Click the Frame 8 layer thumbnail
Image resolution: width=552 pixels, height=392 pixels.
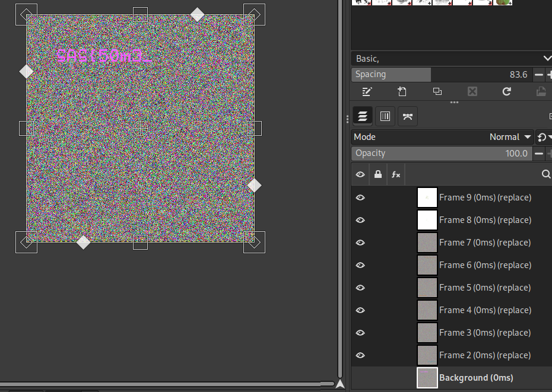point(427,220)
